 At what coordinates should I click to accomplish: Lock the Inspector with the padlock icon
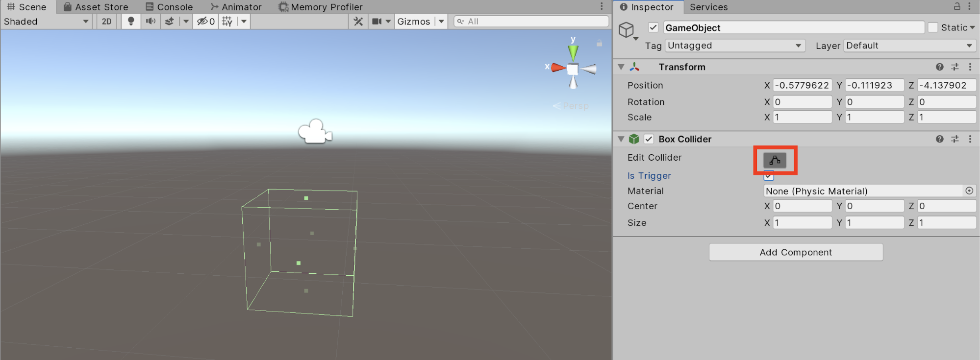click(x=956, y=6)
